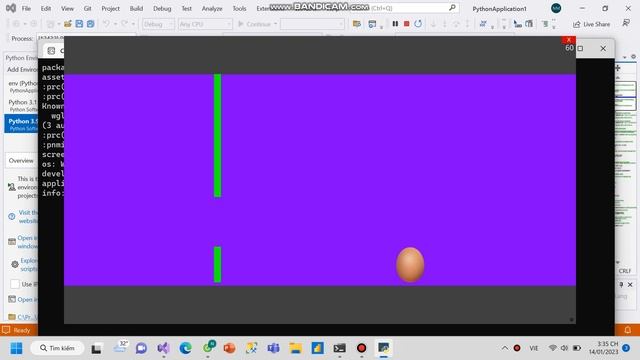The width and height of the screenshot is (640, 360).
Task: Click the VIE input language indicator
Action: click(534, 348)
